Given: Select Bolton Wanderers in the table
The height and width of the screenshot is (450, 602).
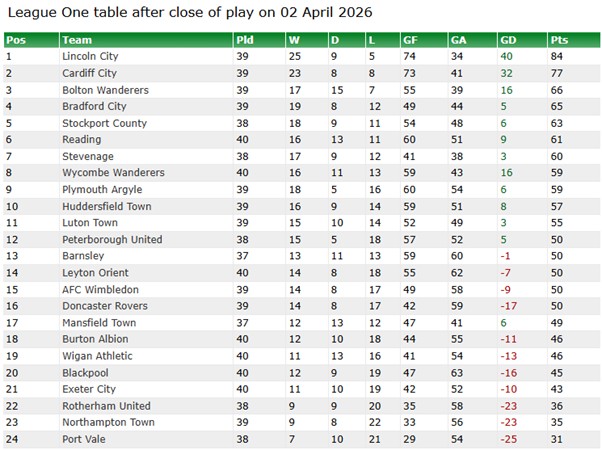Looking at the screenshot, I should [105, 90].
